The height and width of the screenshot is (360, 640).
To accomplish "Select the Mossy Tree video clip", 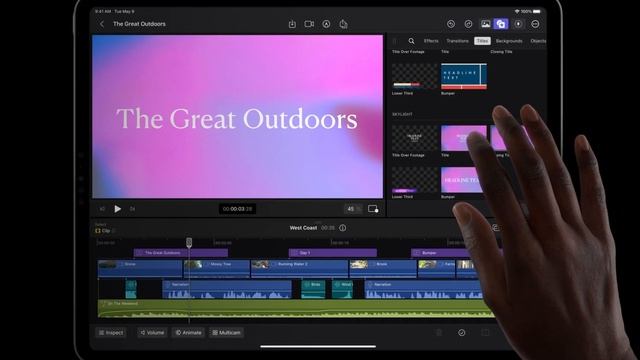I will pyautogui.click(x=217, y=269).
